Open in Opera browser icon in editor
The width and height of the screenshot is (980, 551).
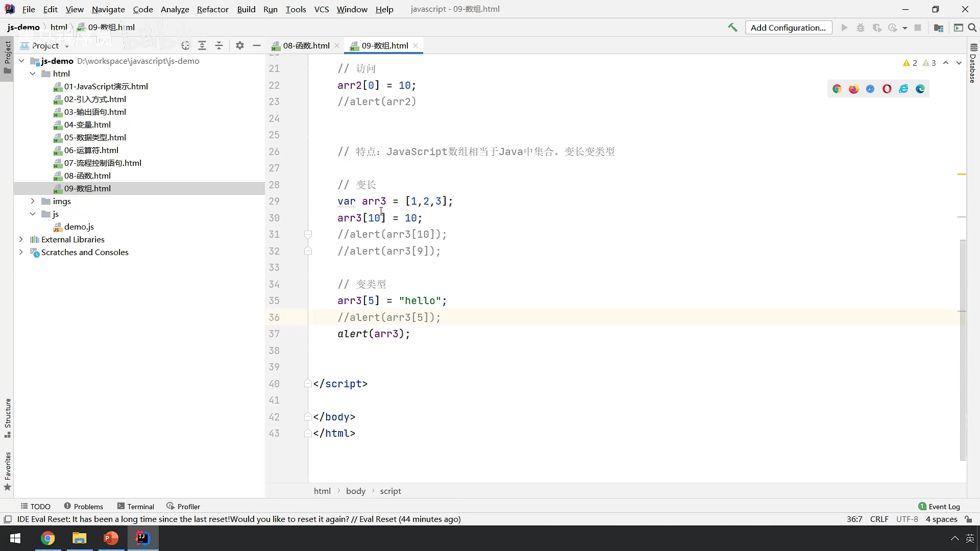point(887,89)
